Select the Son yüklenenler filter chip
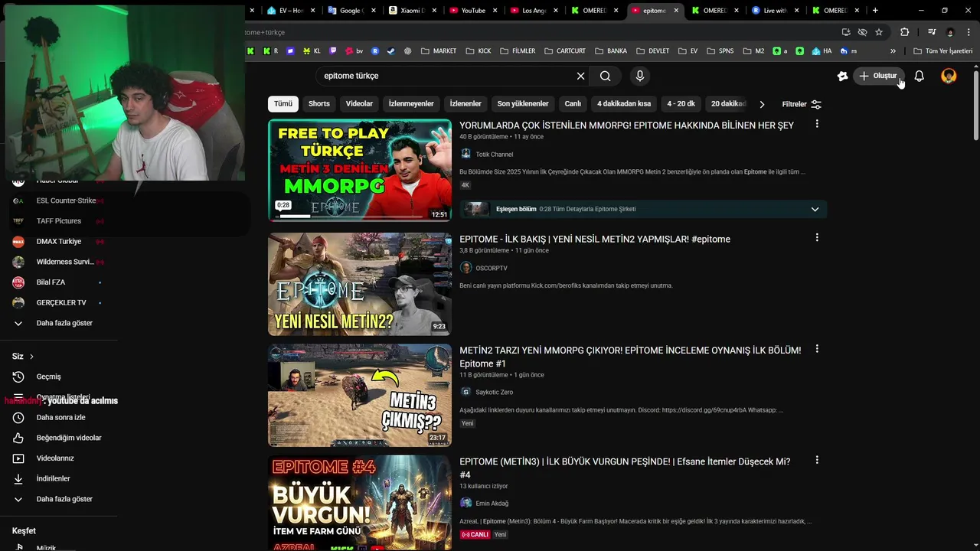 click(523, 104)
